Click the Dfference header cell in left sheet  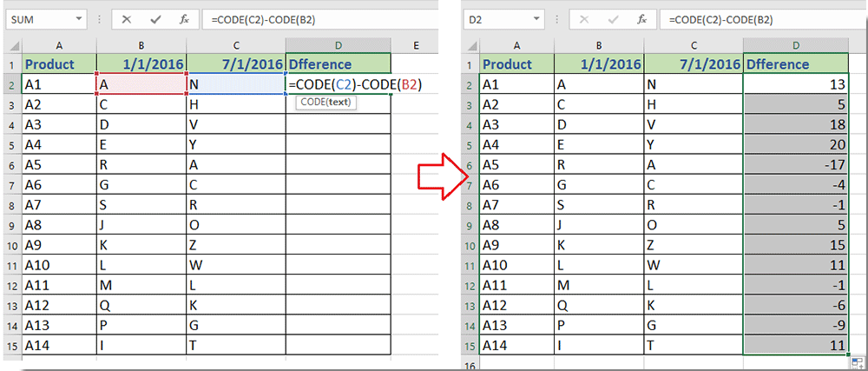tap(338, 63)
